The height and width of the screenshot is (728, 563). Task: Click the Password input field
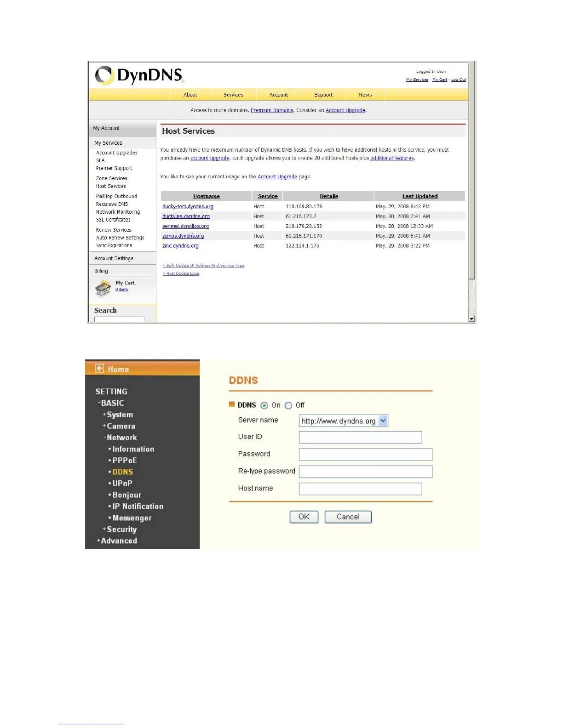point(366,455)
